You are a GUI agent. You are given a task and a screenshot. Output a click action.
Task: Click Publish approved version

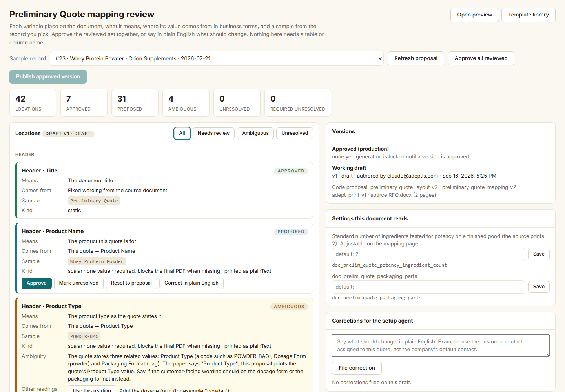coord(48,77)
